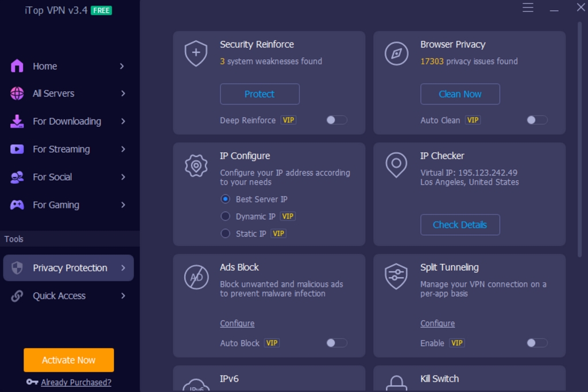588x392 pixels.
Task: Click the VIP badge next to Auto Clean
Action: point(473,120)
